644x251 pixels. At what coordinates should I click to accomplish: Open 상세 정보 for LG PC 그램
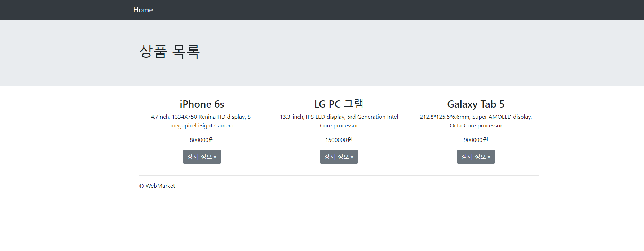tap(339, 157)
